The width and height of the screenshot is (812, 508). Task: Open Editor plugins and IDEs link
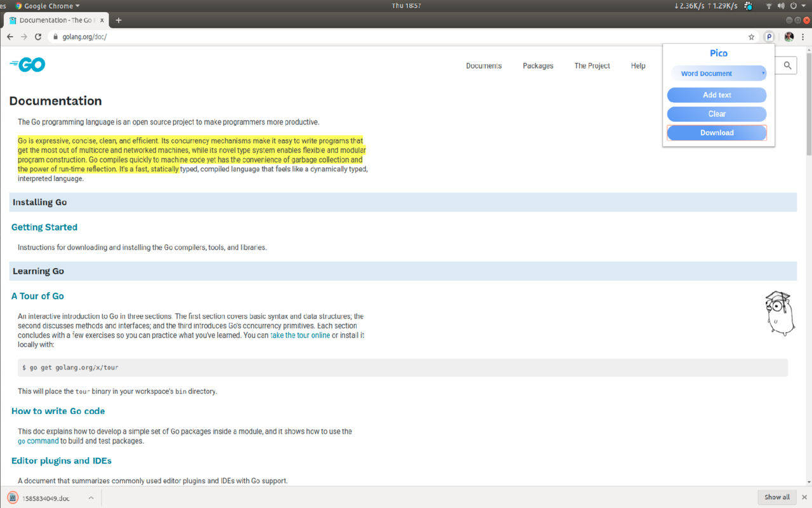(x=62, y=461)
